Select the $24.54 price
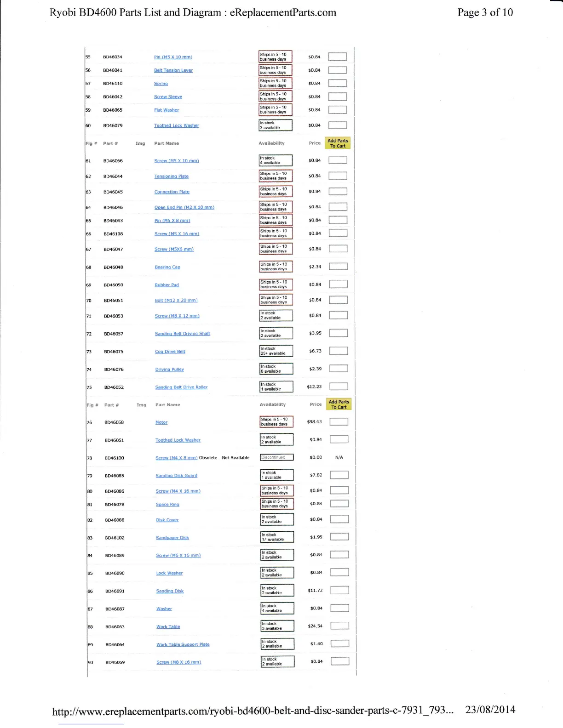This screenshot has width=563, height=728. click(315, 626)
